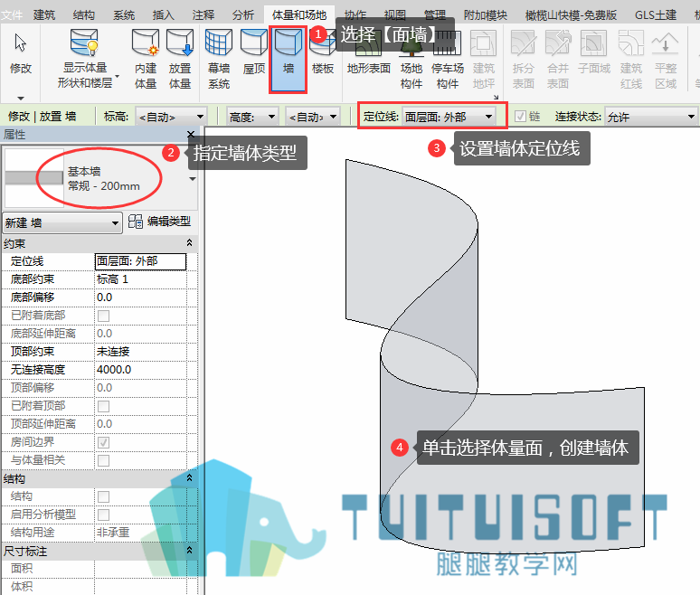The width and height of the screenshot is (700, 595).
Task: Open the 结构 ribbon tab
Action: (x=84, y=14)
